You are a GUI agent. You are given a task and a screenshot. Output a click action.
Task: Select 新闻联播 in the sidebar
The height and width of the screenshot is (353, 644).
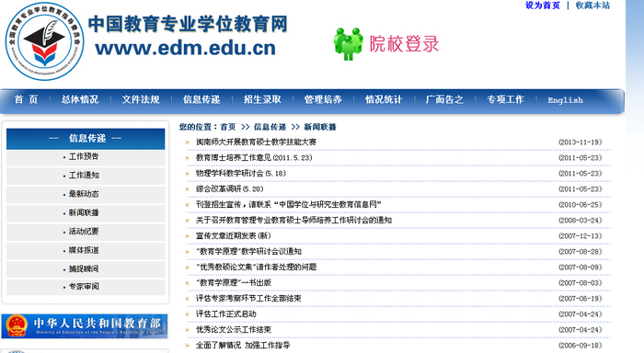pyautogui.click(x=84, y=212)
